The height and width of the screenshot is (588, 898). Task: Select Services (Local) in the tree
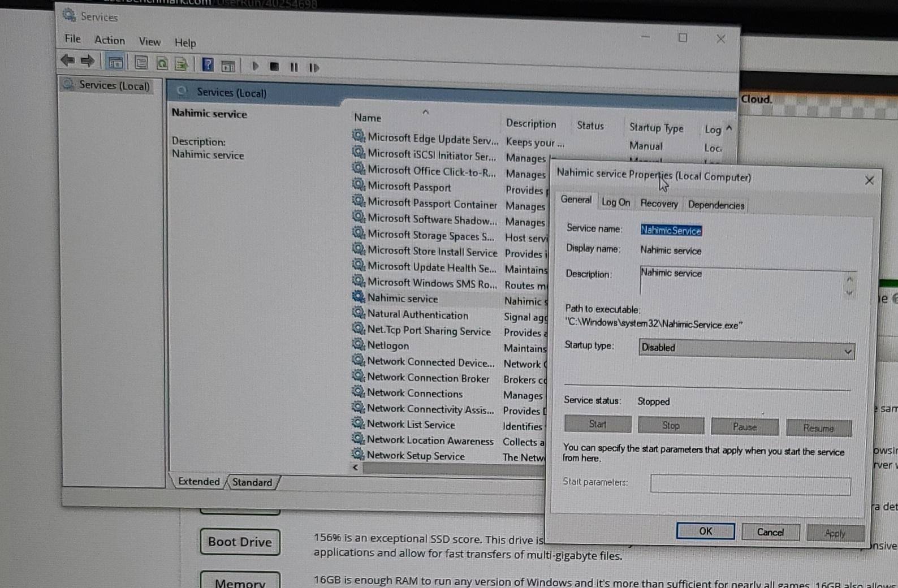[114, 85]
